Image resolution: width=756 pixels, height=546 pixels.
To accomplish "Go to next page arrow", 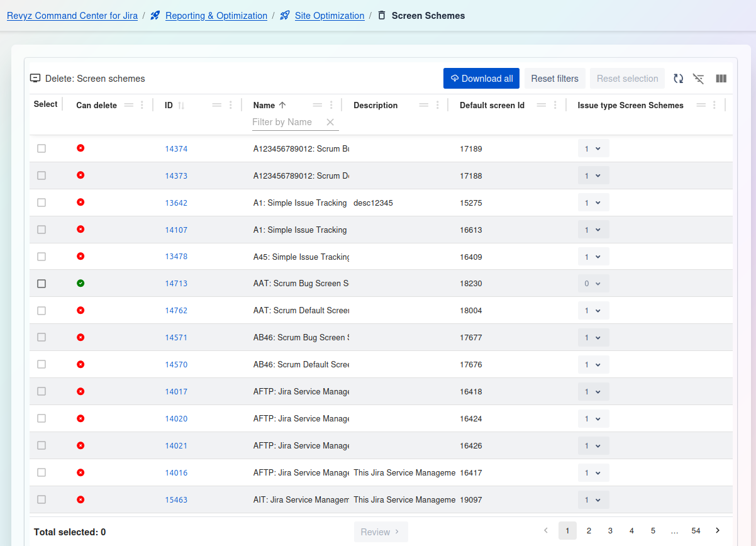I will point(717,531).
